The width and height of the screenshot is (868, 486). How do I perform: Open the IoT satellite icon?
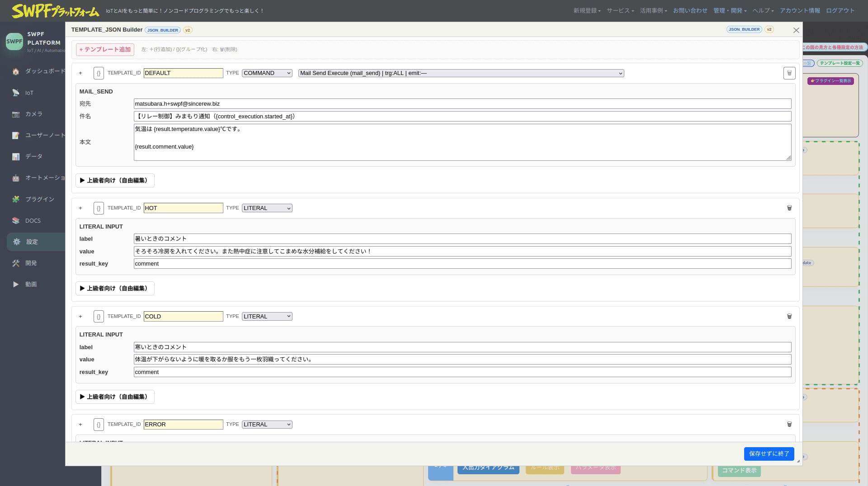click(x=16, y=93)
